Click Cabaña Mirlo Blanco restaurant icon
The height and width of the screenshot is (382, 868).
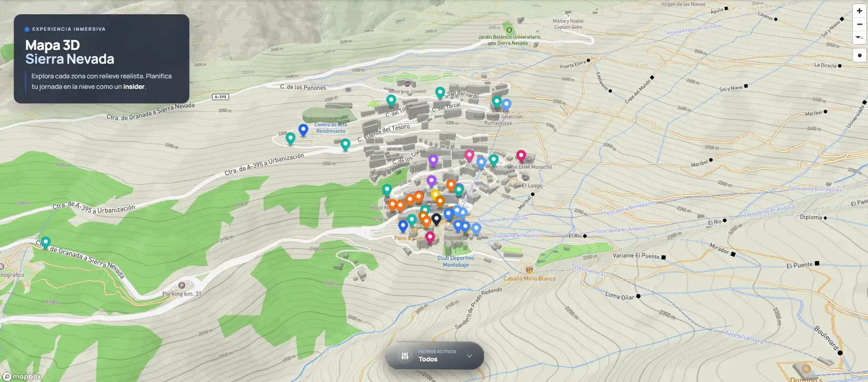pyautogui.click(x=529, y=269)
